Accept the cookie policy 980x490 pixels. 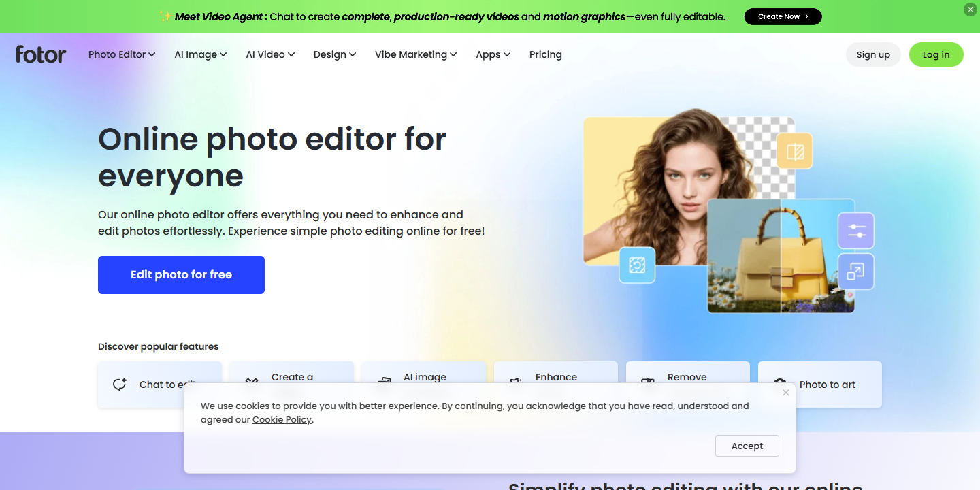[x=747, y=446]
